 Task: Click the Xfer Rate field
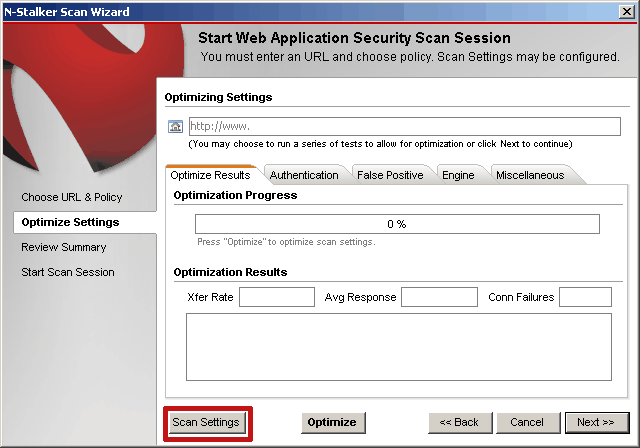tap(277, 297)
